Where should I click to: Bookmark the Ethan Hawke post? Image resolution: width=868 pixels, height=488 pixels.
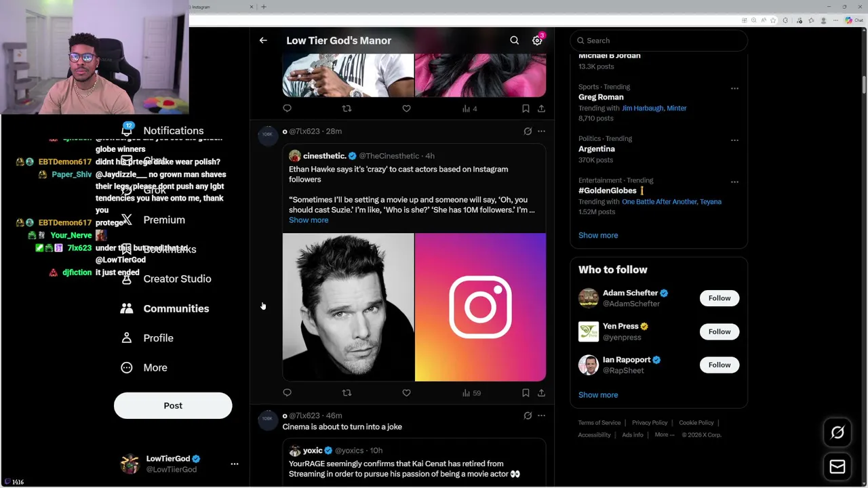[x=526, y=392]
